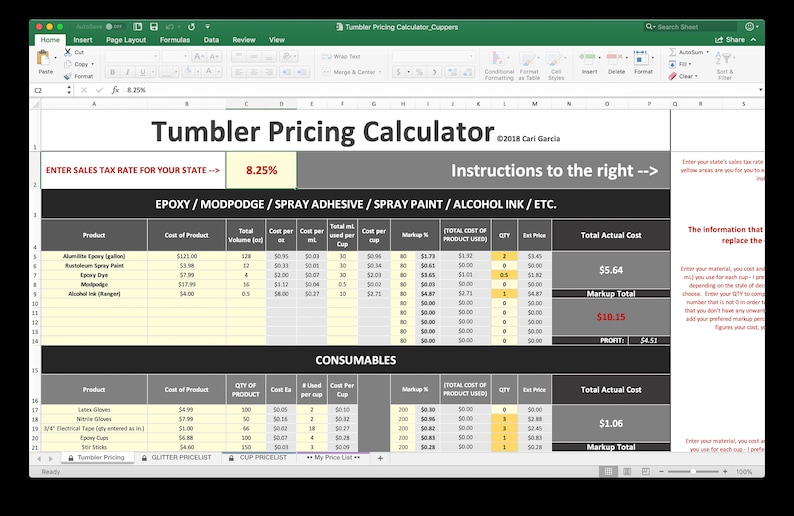This screenshot has width=794, height=516.
Task: Open the Merge & Center dropdown arrow
Action: [x=380, y=72]
